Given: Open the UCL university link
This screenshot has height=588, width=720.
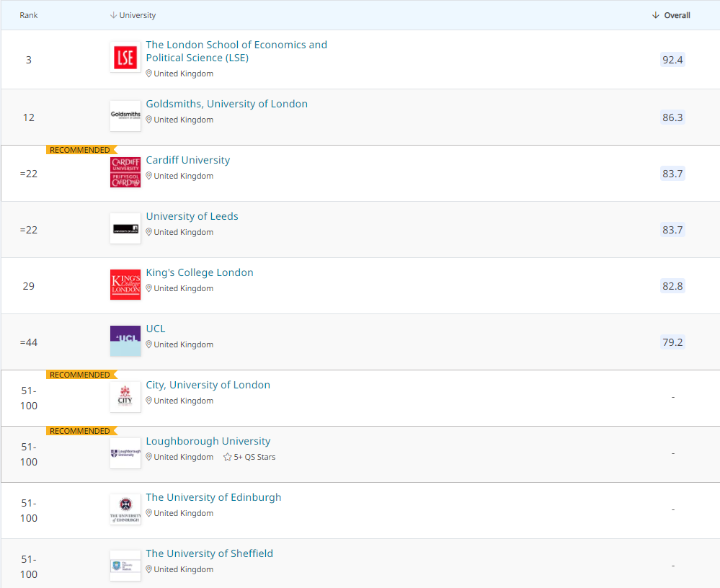Looking at the screenshot, I should tap(156, 329).
